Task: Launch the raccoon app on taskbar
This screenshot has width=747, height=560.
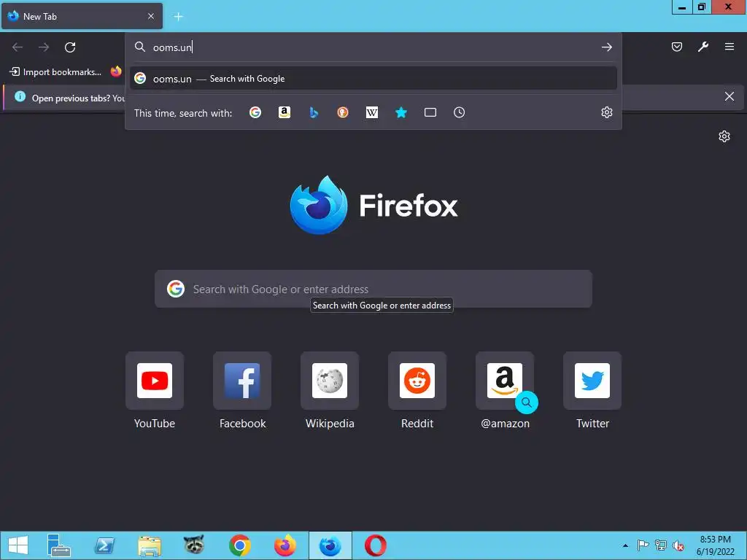Action: [x=194, y=545]
